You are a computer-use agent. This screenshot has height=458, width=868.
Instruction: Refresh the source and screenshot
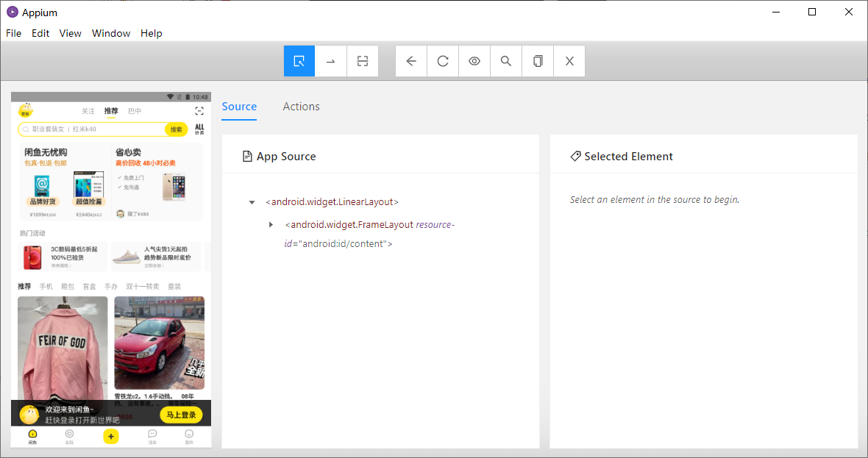(443, 61)
